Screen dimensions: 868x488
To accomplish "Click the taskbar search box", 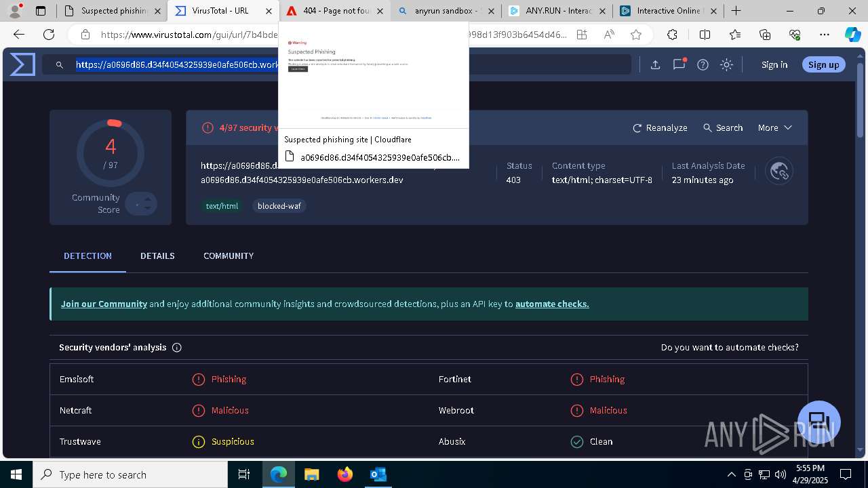I will pyautogui.click(x=130, y=474).
